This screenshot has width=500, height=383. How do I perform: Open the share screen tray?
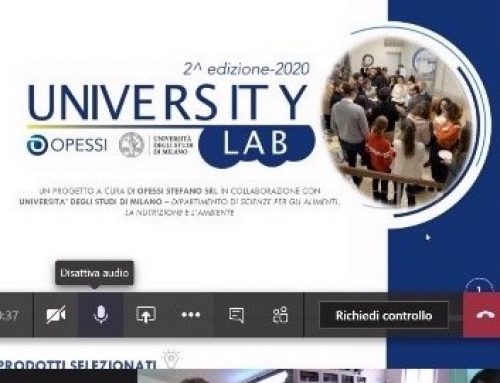click(x=146, y=315)
